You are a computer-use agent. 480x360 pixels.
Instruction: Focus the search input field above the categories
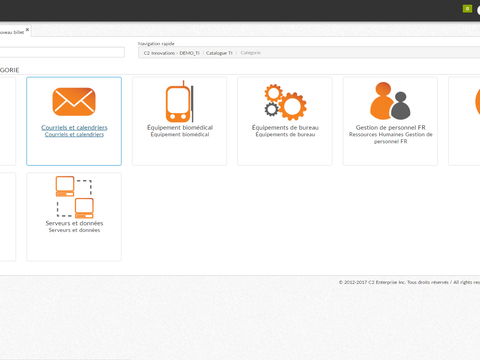pos(62,52)
